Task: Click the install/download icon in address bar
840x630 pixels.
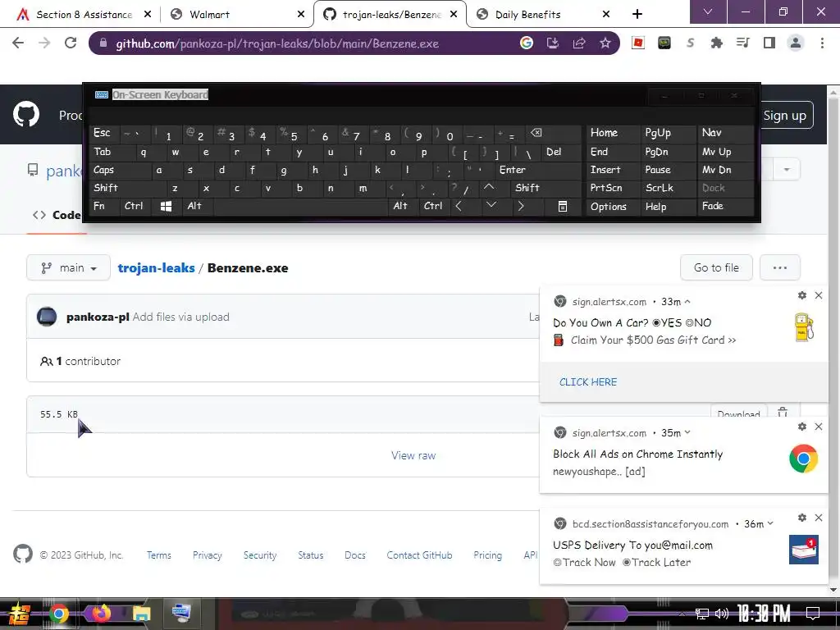Action: [x=553, y=43]
